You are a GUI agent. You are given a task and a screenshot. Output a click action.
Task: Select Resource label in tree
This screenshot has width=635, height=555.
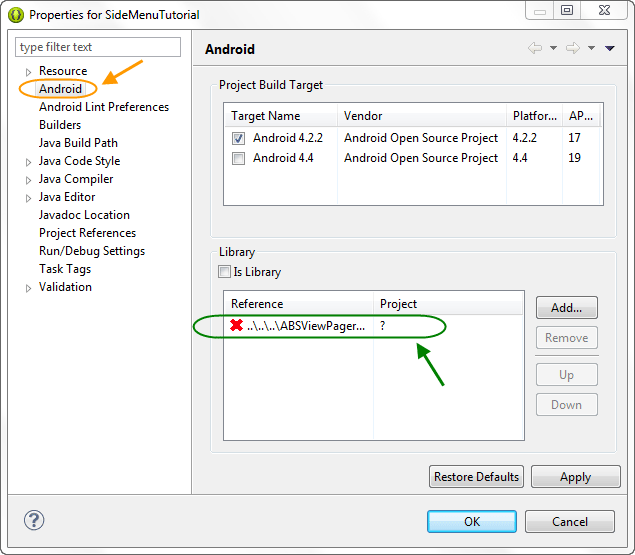pos(63,71)
